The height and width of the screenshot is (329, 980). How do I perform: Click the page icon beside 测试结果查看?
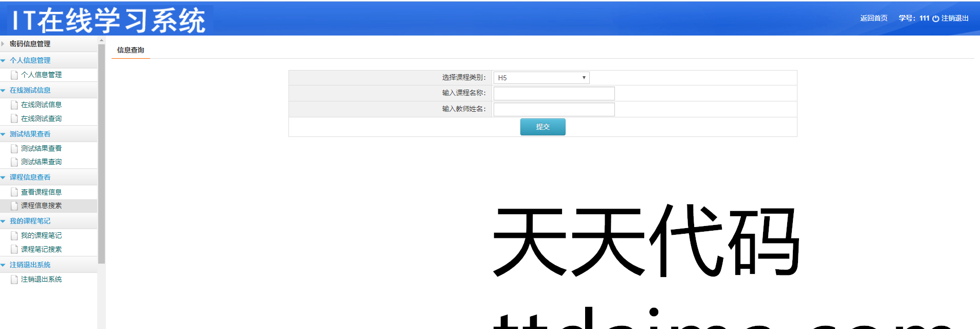point(14,149)
